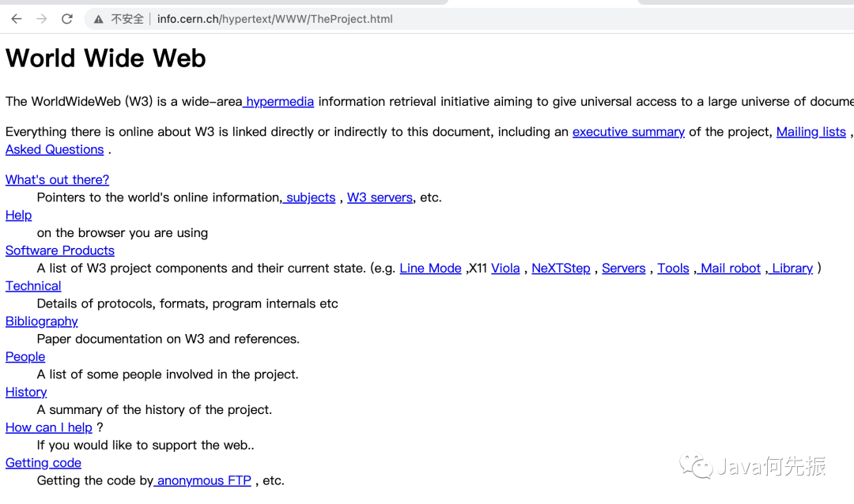854x504 pixels.
Task: Open the executive summary link
Action: point(628,132)
